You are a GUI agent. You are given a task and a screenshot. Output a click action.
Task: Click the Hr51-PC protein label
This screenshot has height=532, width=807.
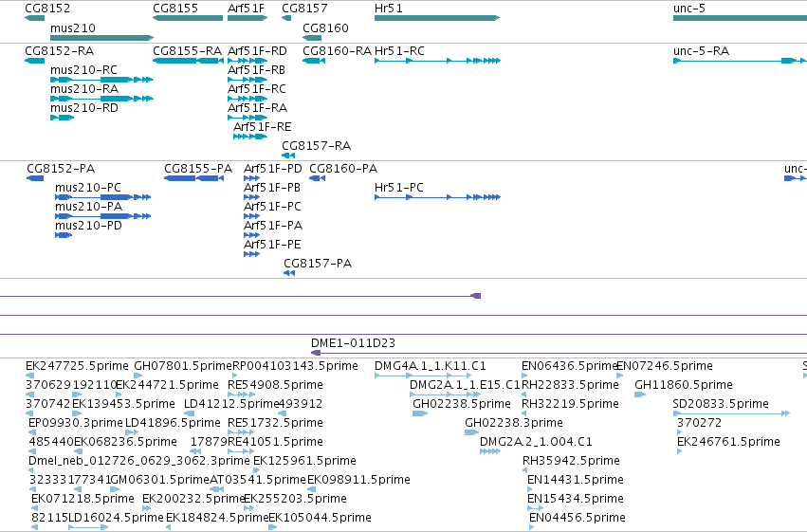click(399, 188)
